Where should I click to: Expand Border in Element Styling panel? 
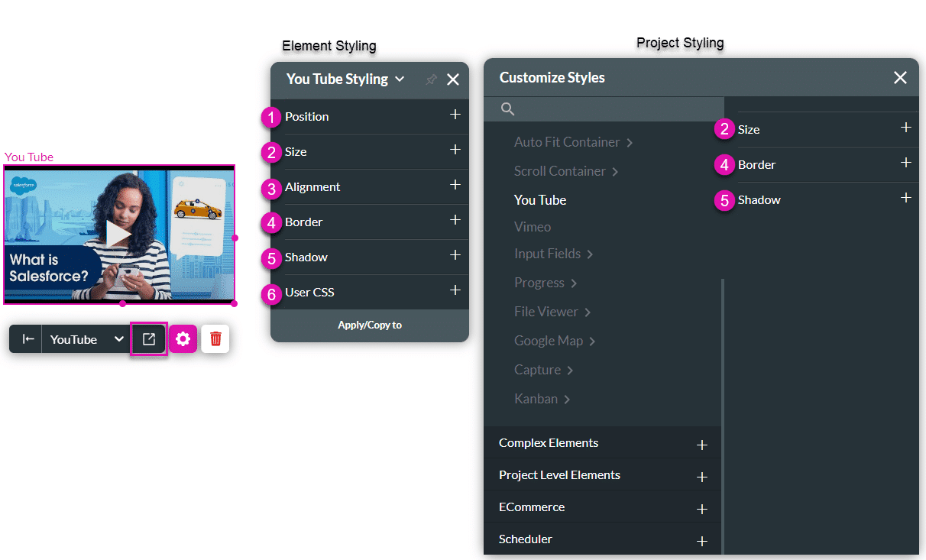tap(455, 221)
